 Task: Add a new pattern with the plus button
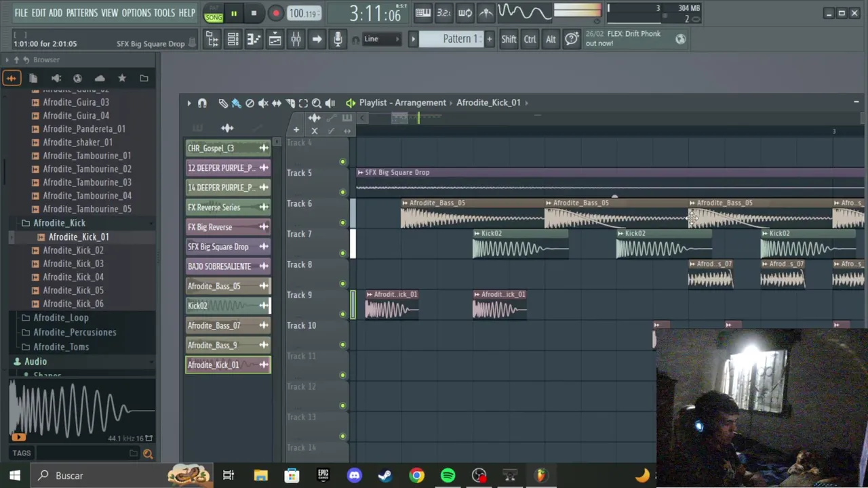(x=489, y=39)
